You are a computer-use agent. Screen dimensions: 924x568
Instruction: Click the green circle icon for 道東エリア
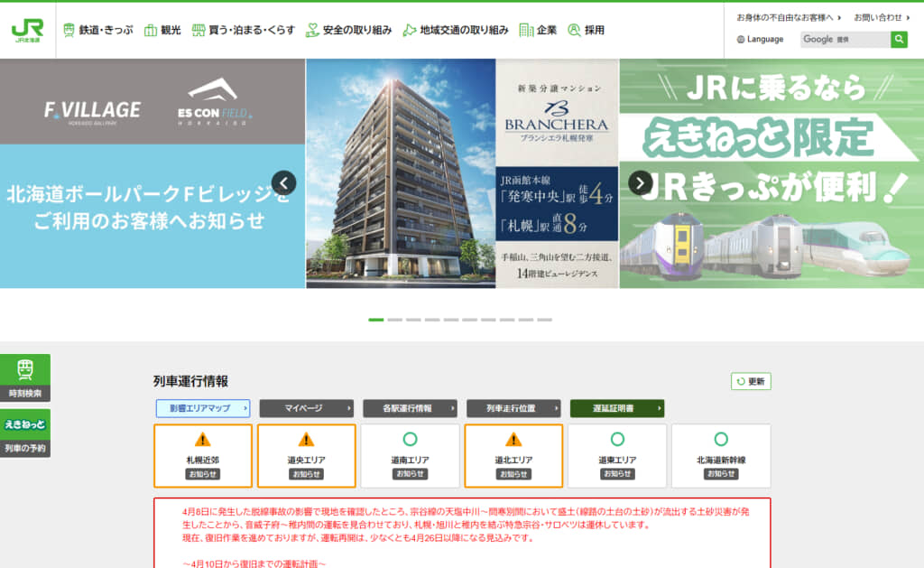(617, 440)
